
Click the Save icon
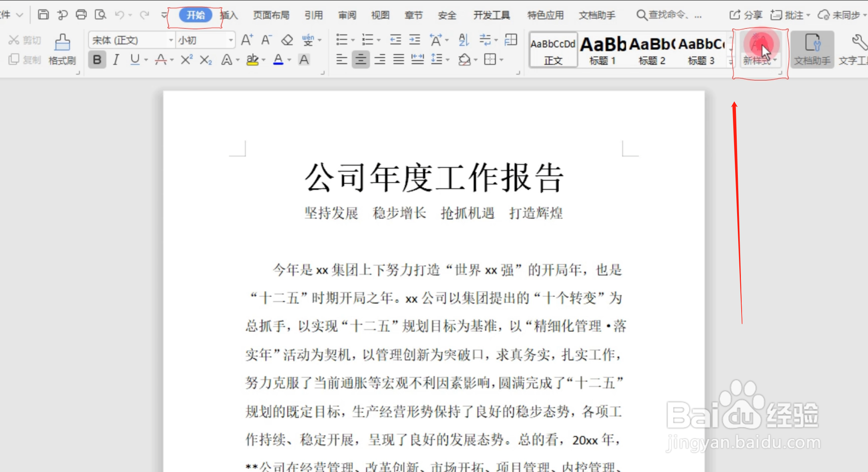tap(43, 14)
